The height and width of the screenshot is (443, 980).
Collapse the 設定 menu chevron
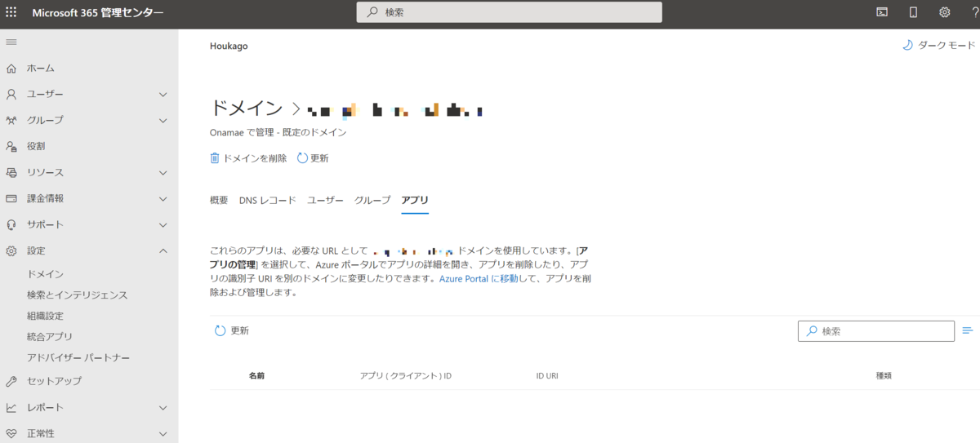coord(163,251)
